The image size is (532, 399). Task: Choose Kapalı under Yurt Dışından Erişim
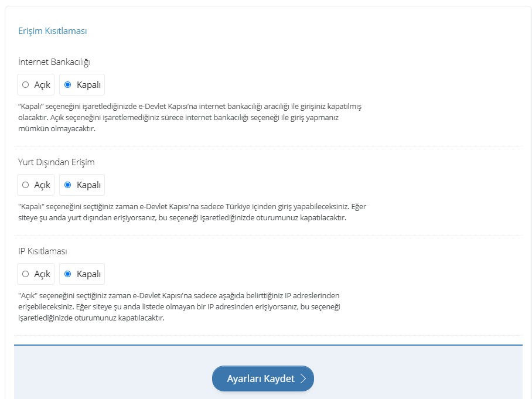(82, 185)
